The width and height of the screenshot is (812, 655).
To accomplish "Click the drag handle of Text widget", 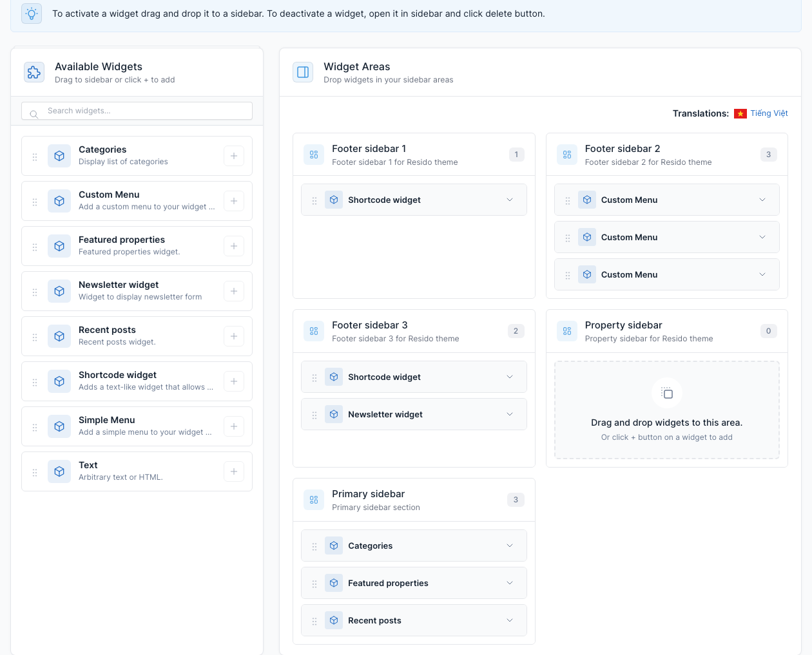I will click(35, 472).
